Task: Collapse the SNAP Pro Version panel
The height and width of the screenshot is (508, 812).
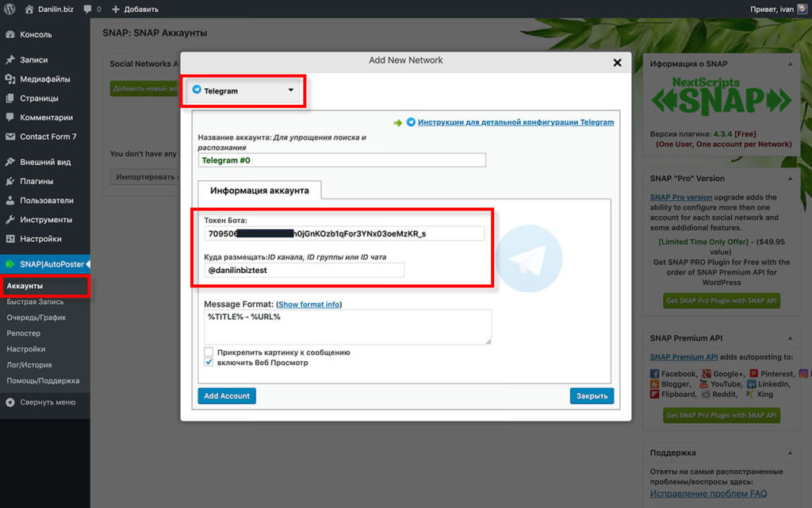Action: 790,179
